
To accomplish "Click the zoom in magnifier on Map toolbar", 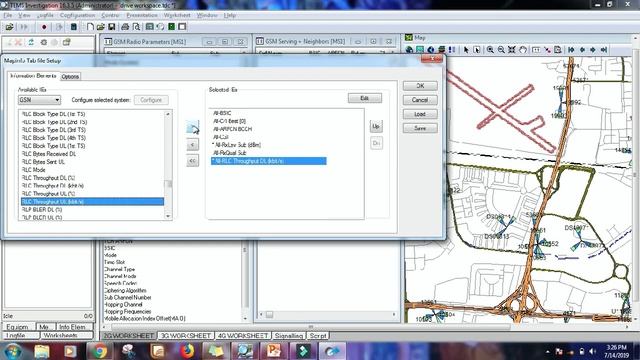I will click(490, 50).
